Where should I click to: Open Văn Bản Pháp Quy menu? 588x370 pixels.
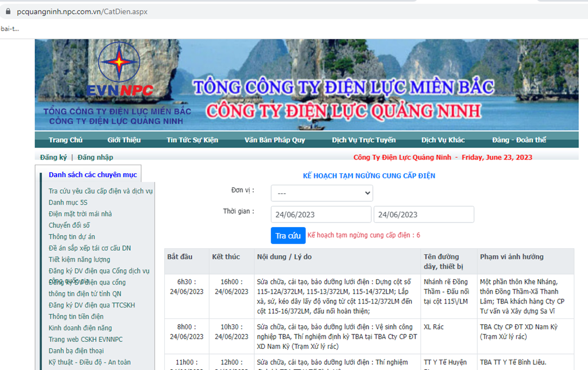pyautogui.click(x=275, y=140)
